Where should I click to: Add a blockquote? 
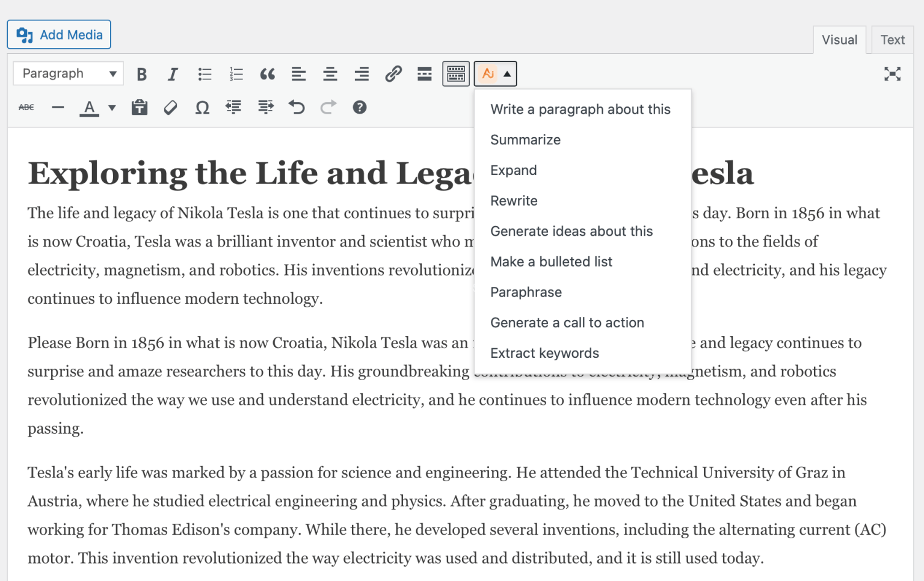[267, 74]
